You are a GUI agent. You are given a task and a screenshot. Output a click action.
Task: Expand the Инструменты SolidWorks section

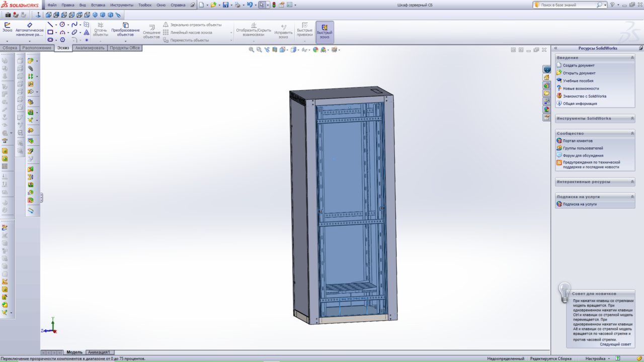pyautogui.click(x=632, y=119)
